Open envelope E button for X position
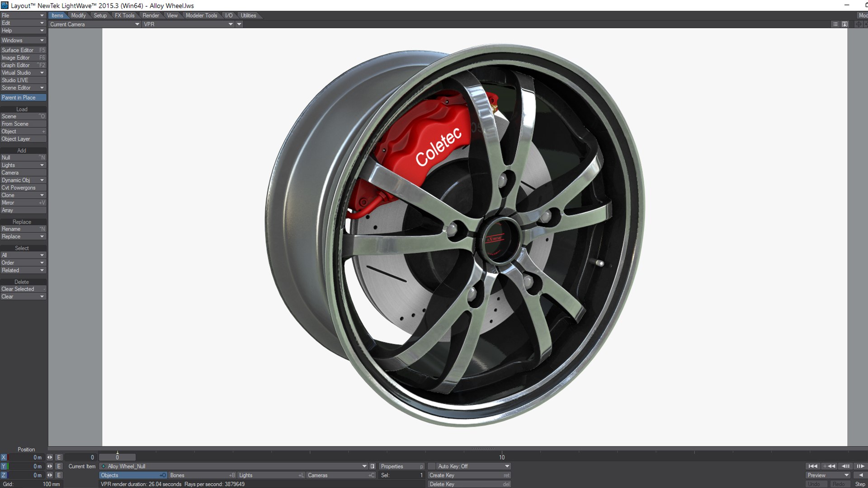This screenshot has height=488, width=868. pyautogui.click(x=59, y=457)
